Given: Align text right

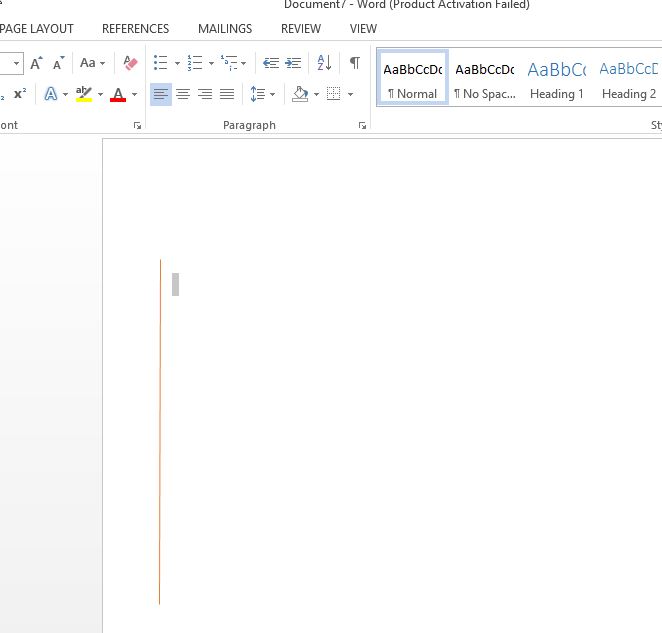Looking at the screenshot, I should [x=205, y=94].
